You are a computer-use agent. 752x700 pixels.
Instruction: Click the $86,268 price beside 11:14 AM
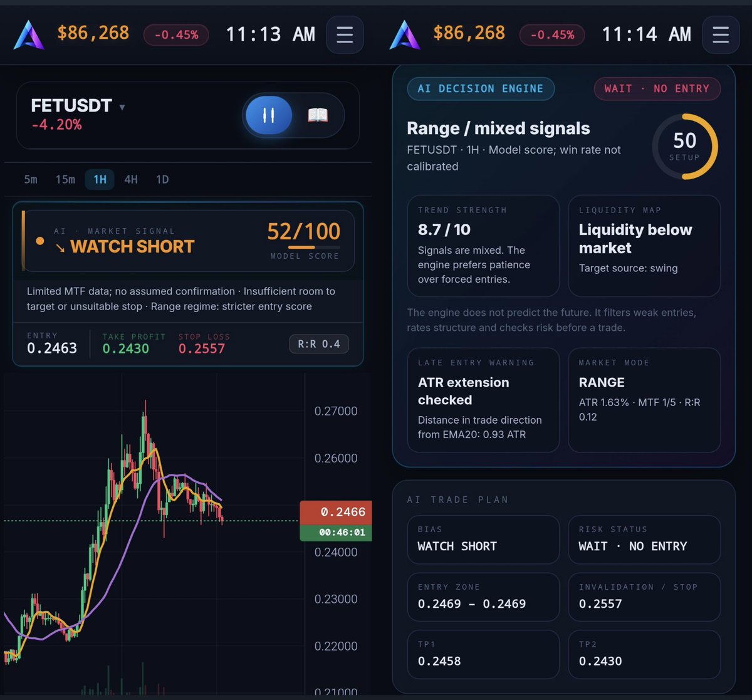click(469, 33)
